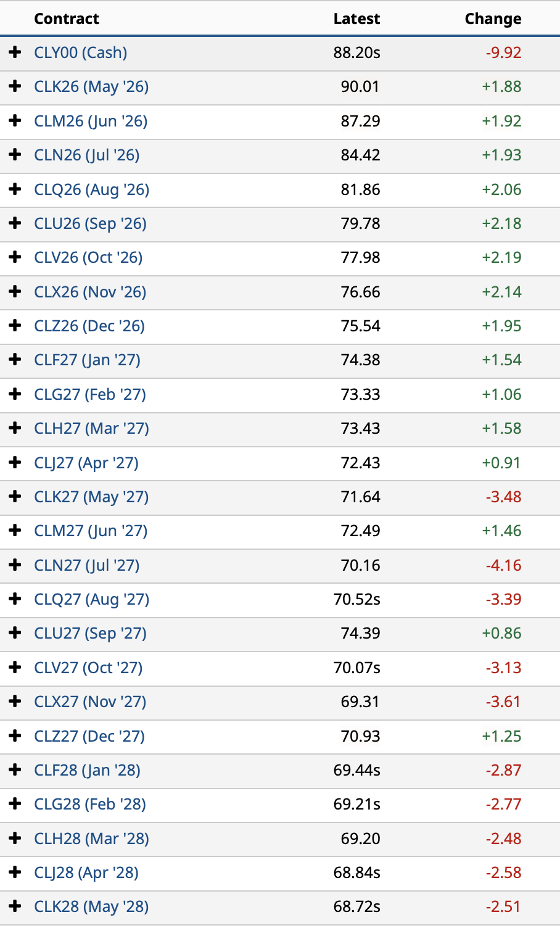Viewport: 560px width, 928px height.
Task: Click plus icon next to CLG27 (Feb '27)
Action: click(x=15, y=394)
